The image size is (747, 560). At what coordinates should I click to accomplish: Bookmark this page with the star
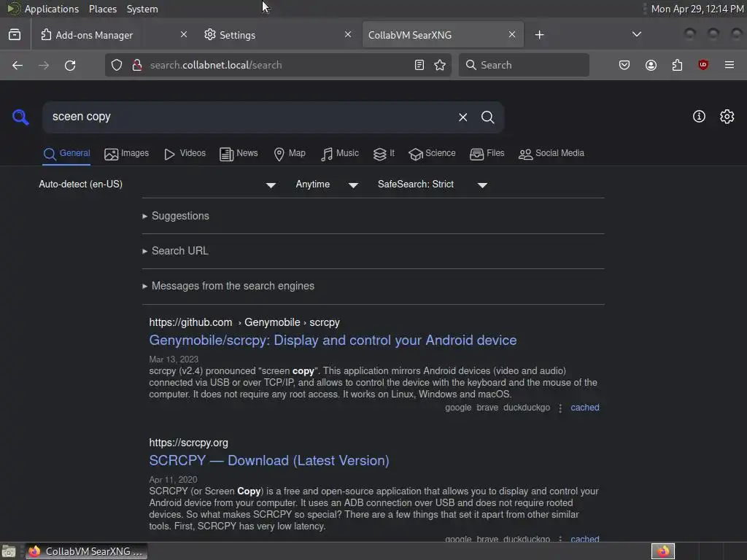click(x=440, y=65)
